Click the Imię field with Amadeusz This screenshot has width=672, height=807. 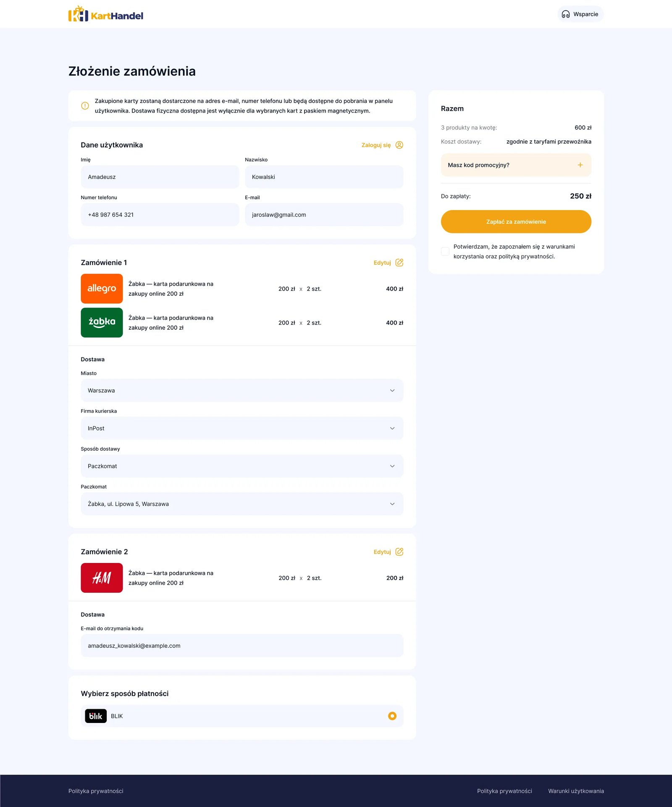160,177
